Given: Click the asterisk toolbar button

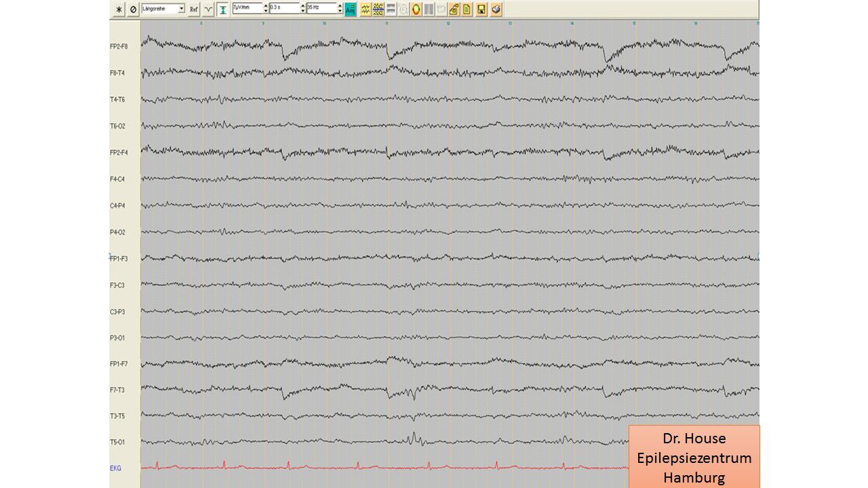Looking at the screenshot, I should coord(120,9).
